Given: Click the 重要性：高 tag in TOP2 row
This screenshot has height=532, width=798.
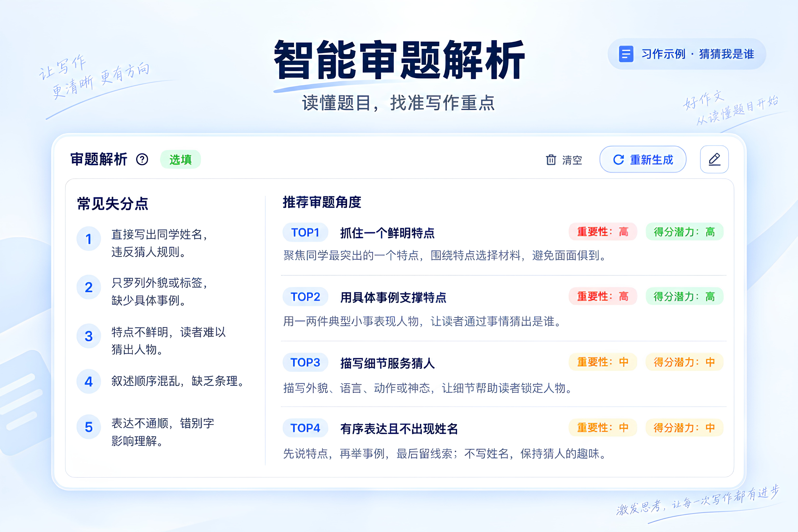Looking at the screenshot, I should tap(603, 296).
